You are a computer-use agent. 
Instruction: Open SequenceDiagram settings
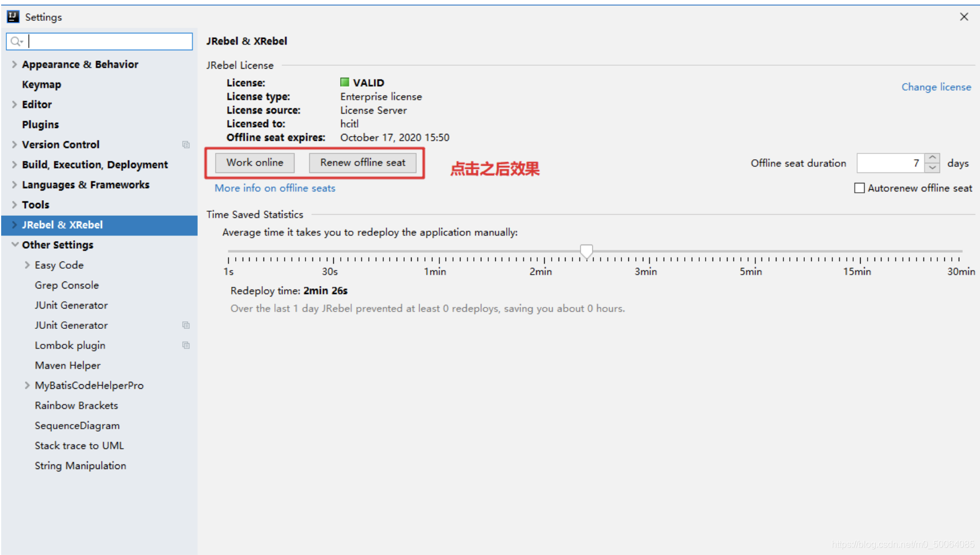77,426
